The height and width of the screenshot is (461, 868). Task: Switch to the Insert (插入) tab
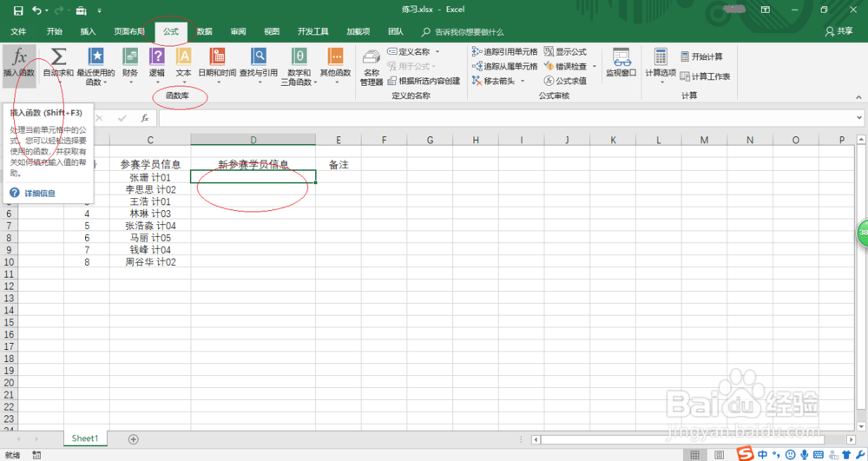(88, 31)
